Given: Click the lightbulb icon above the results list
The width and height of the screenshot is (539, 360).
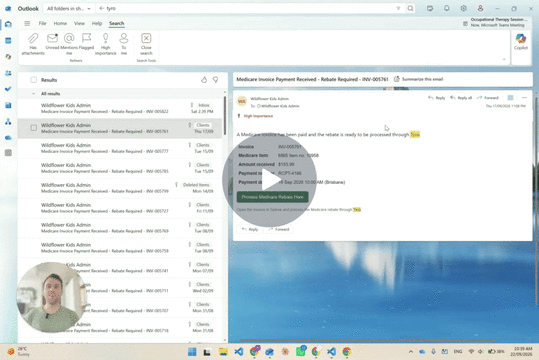Looking at the screenshot, I should 216,80.
